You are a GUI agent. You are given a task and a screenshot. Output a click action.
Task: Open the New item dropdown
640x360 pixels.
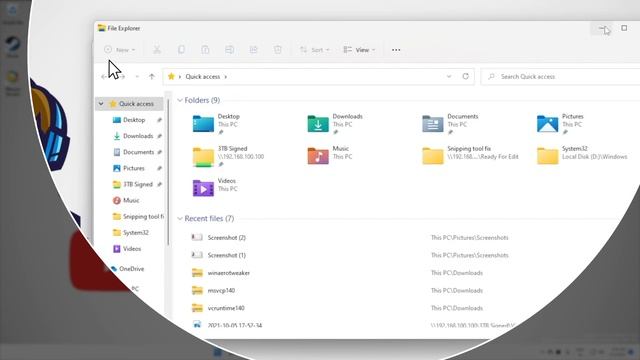pyautogui.click(x=120, y=50)
